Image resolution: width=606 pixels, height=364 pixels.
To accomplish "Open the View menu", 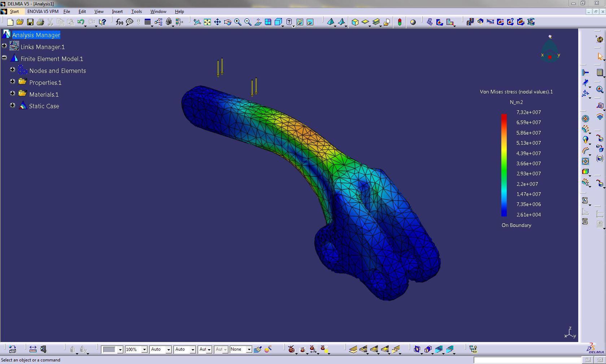I will click(99, 12).
